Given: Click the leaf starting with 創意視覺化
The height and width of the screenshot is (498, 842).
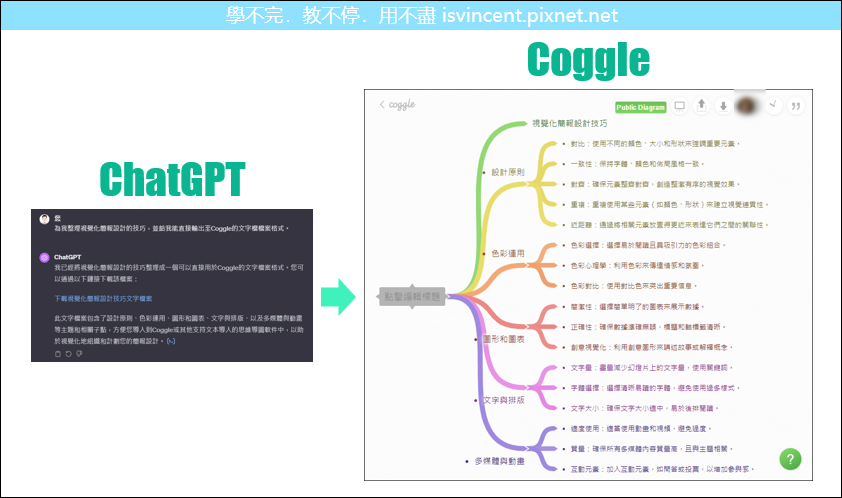Looking at the screenshot, I should 651,348.
